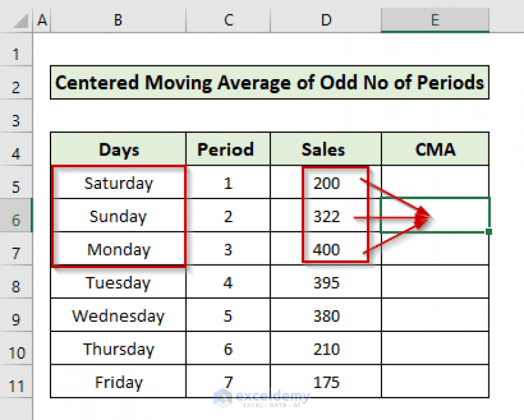Select the 'Tuesday' cell
Viewport: 524px width, 420px height.
tap(118, 282)
